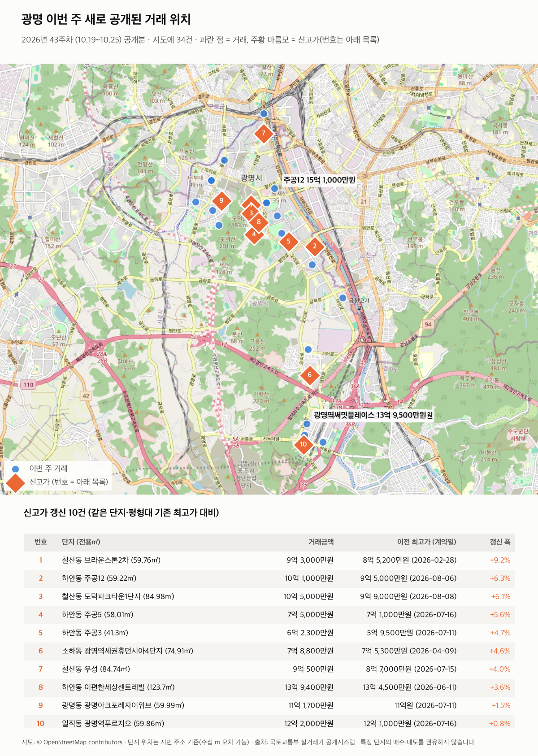Select the orange diamond marker numbered 5

tap(289, 241)
